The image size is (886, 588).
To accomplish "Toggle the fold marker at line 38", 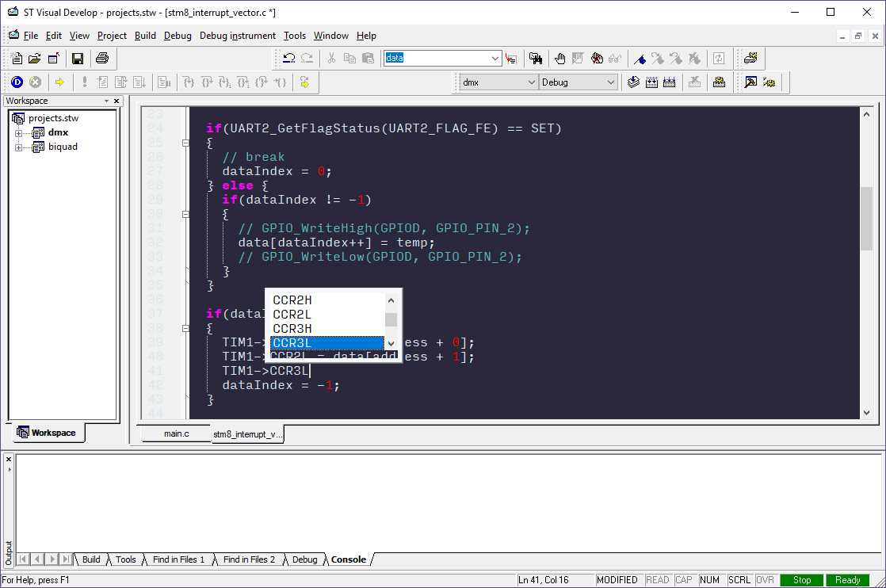I will 185,328.
